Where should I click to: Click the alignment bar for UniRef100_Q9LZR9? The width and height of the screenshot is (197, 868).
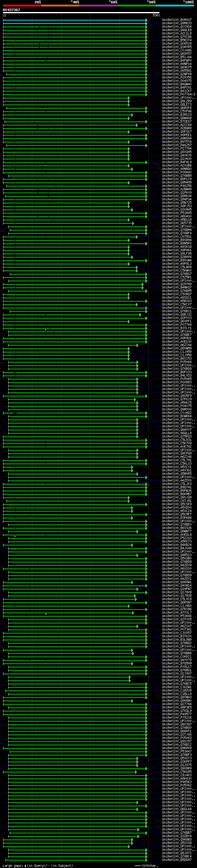coord(66,101)
